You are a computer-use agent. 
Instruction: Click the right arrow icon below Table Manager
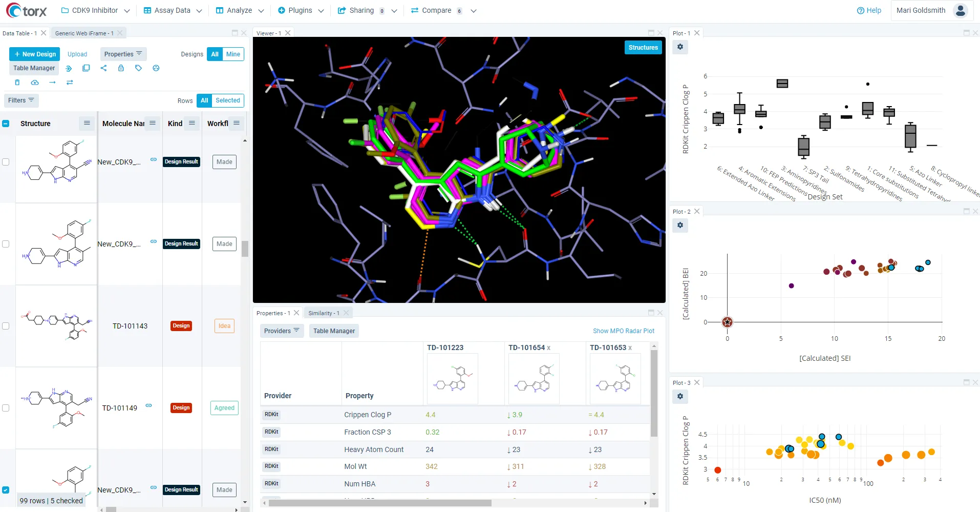[52, 83]
